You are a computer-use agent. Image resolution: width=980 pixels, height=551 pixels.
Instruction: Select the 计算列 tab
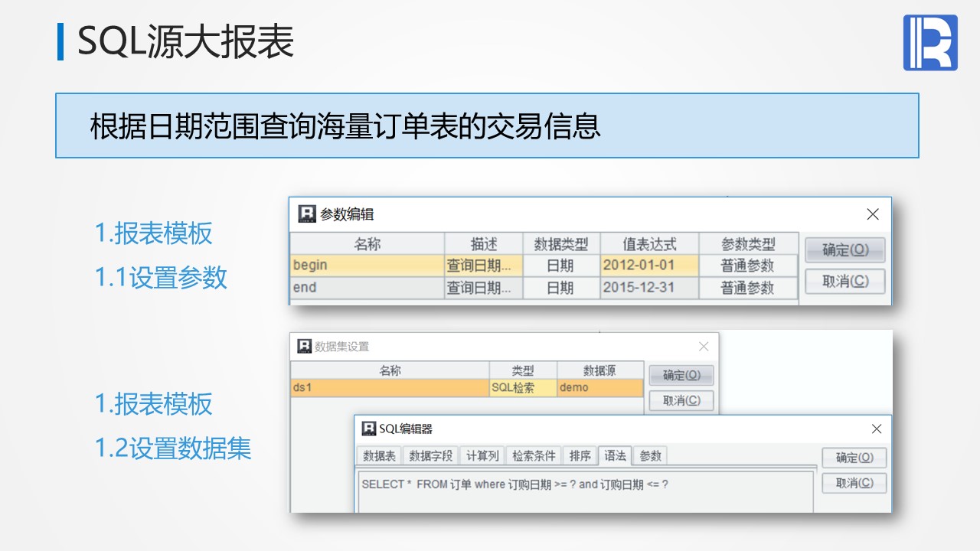click(x=482, y=456)
